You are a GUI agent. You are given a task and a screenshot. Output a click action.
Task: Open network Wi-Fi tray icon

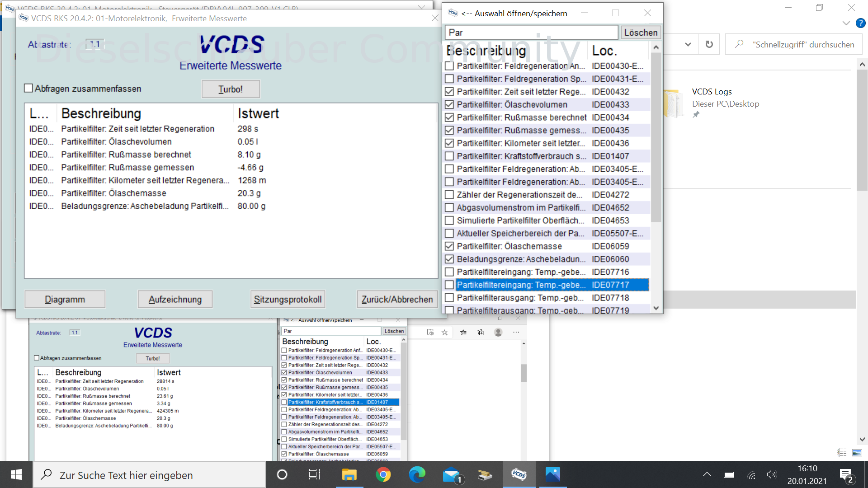(x=751, y=474)
